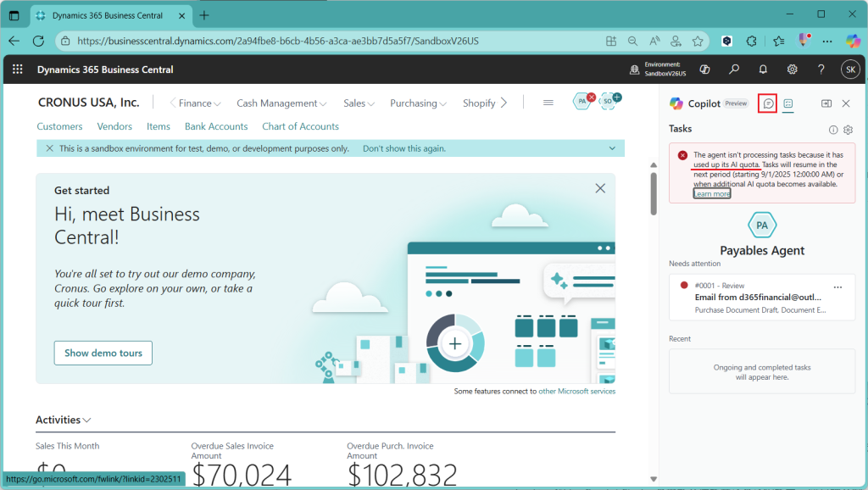Dismiss the sandbox environment notification
The image size is (868, 490).
tap(49, 148)
